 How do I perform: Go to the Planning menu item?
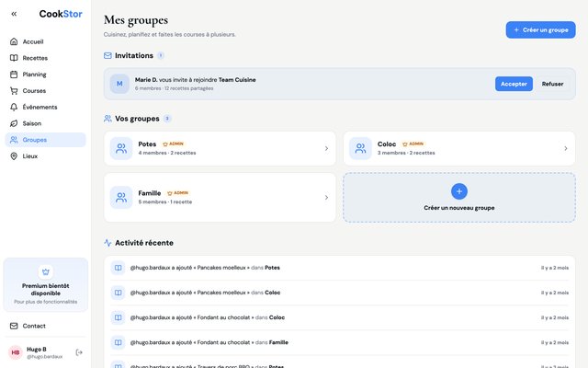click(x=45, y=75)
